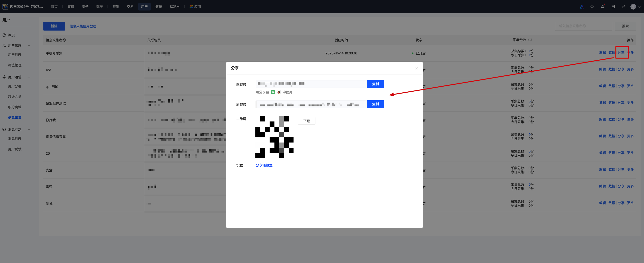Go to 积分商城 in sidebar
The height and width of the screenshot is (263, 644).
point(15,107)
